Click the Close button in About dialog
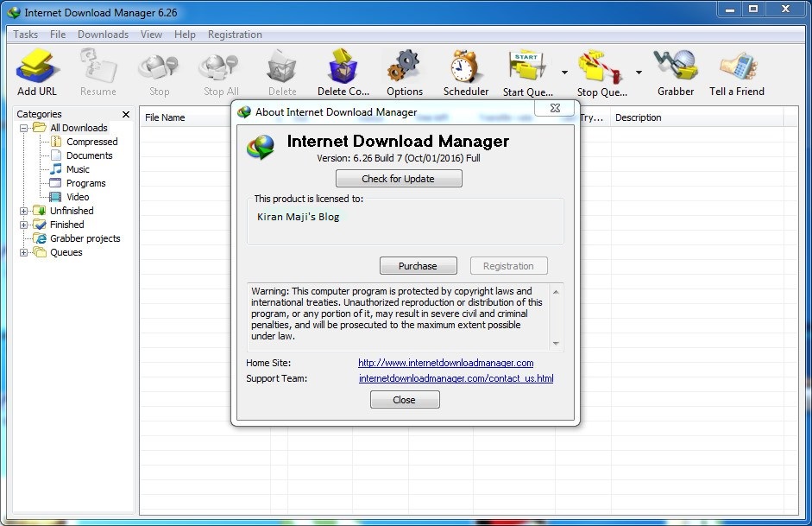 pyautogui.click(x=405, y=400)
